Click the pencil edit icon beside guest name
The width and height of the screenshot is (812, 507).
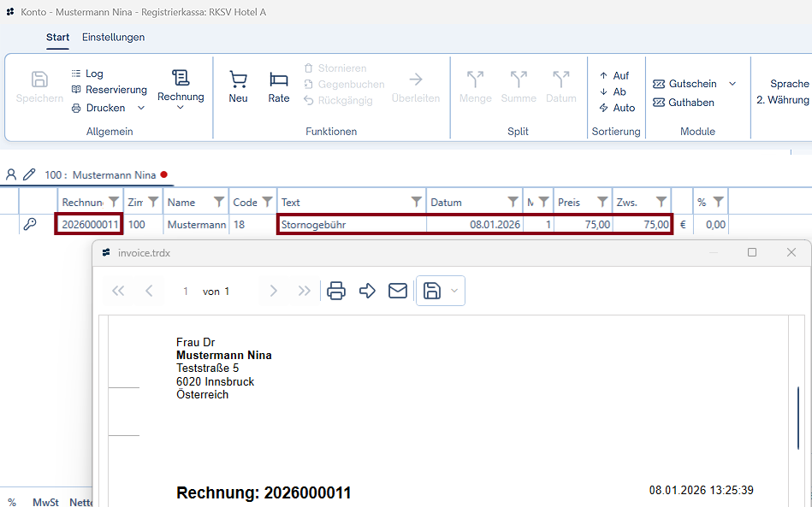tap(29, 174)
